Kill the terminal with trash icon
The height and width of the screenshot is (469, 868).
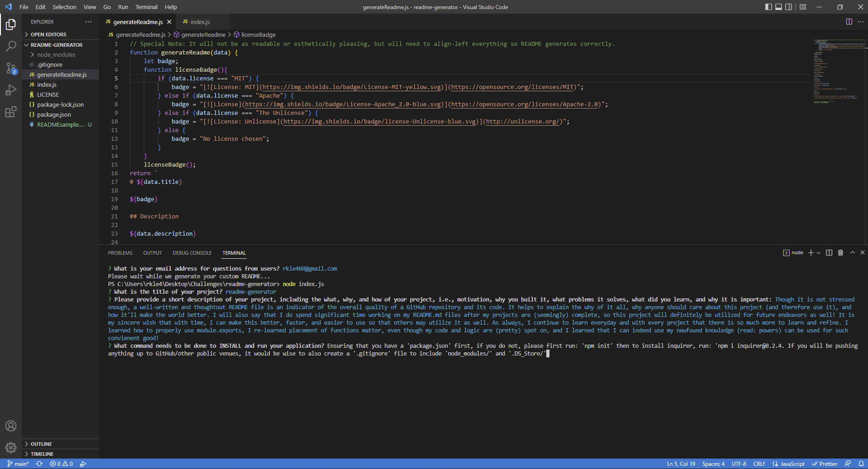(840, 253)
